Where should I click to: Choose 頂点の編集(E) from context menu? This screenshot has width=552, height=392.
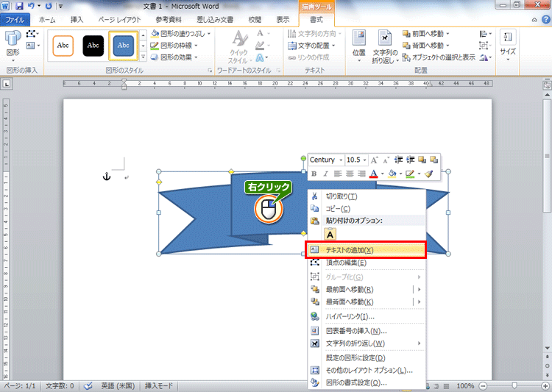click(366, 263)
